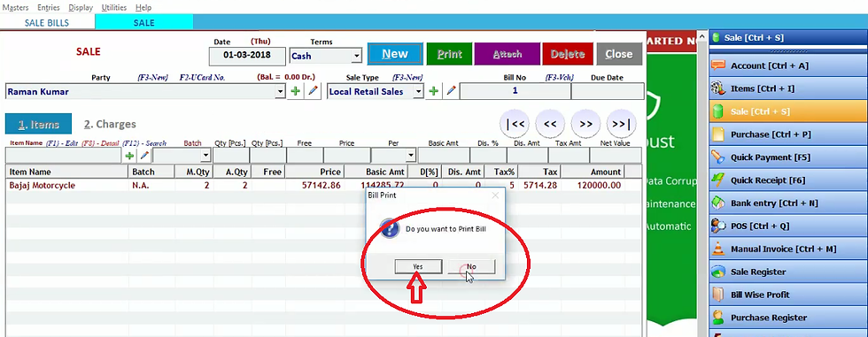This screenshot has width=868, height=337.
Task: Edit item with pencil icon in entry row
Action: tap(143, 156)
